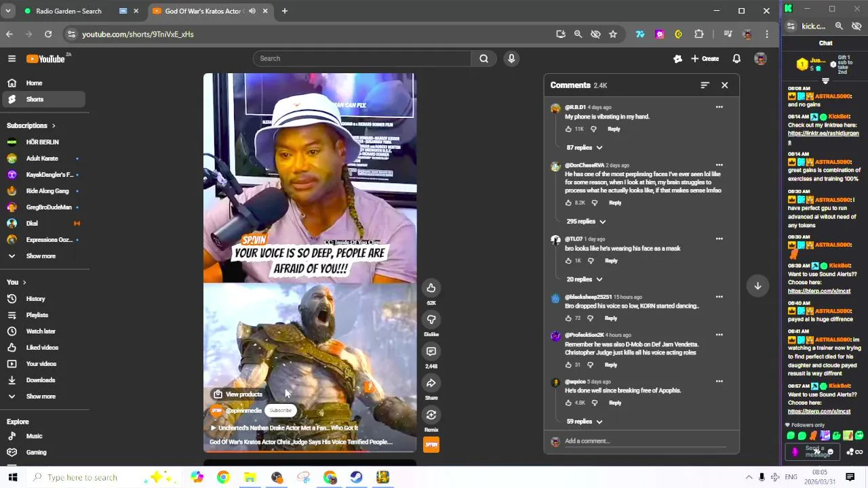Toggle third-party cookie eye icon in address bar
868x488 pixels.
point(595,34)
